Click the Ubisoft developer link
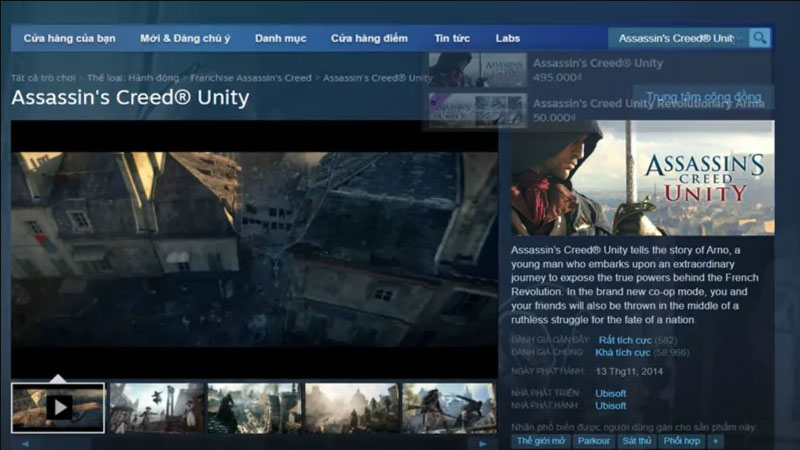The image size is (800, 450). (x=611, y=393)
